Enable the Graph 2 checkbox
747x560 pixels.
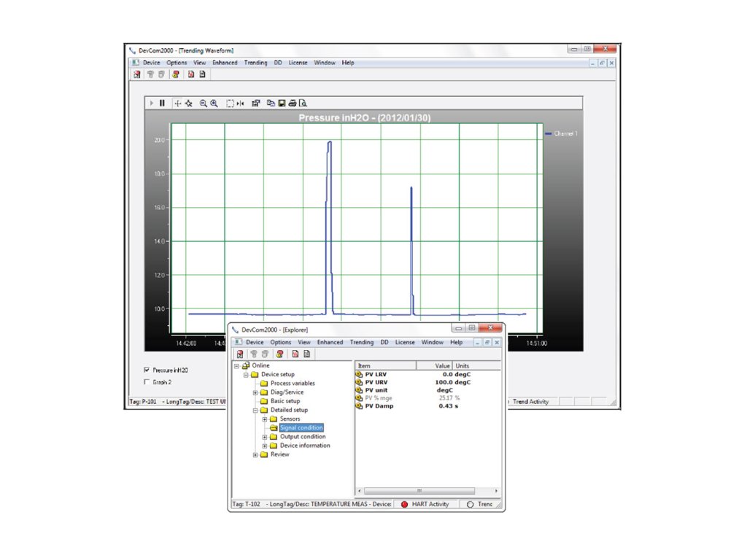[147, 381]
